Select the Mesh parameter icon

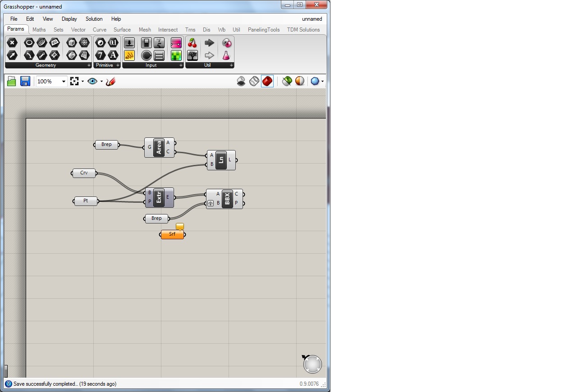point(84,43)
